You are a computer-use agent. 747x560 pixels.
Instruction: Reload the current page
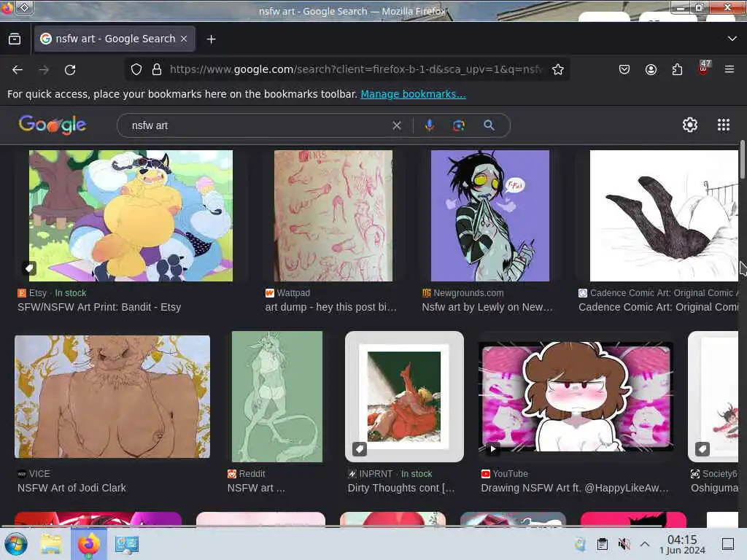[70, 70]
